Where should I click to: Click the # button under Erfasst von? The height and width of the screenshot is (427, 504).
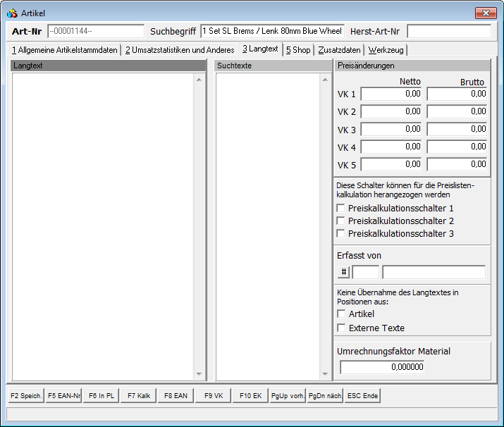[344, 272]
